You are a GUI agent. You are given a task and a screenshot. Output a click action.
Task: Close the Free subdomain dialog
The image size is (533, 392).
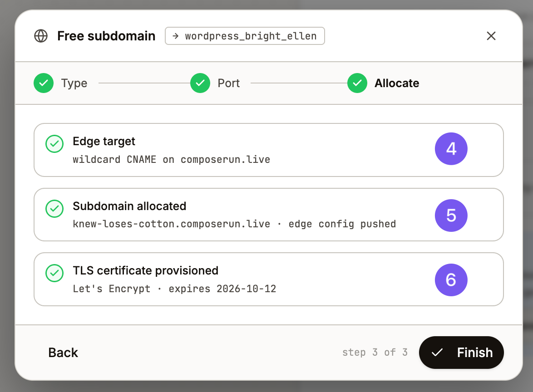tap(491, 36)
